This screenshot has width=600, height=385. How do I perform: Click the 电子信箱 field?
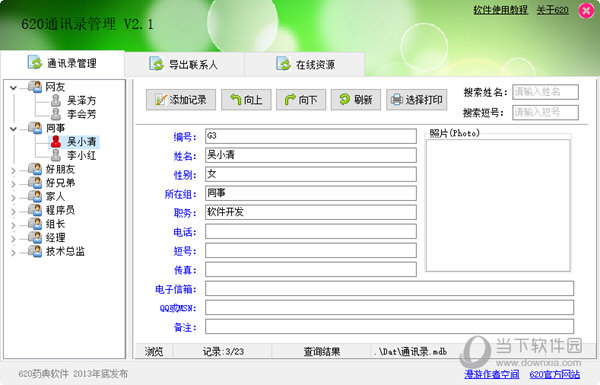pyautogui.click(x=390, y=289)
